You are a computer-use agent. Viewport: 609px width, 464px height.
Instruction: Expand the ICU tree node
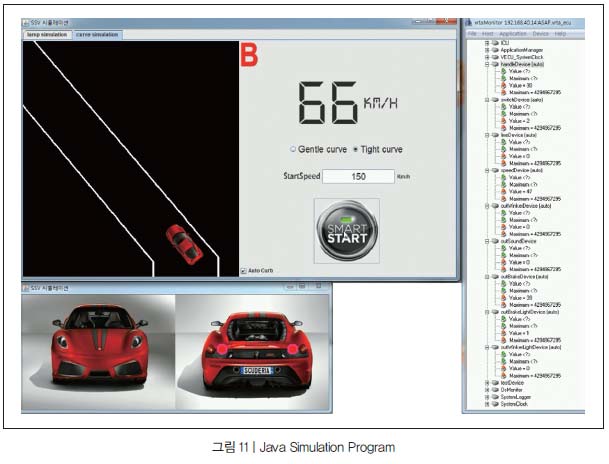pos(487,43)
